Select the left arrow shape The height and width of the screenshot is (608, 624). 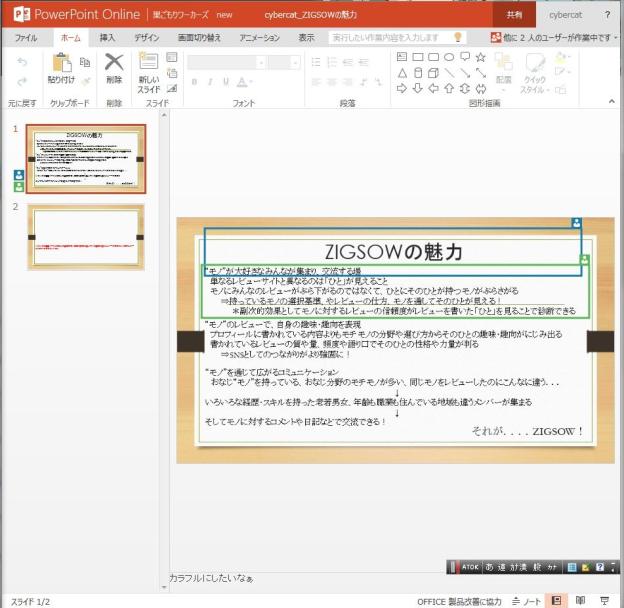tap(433, 88)
